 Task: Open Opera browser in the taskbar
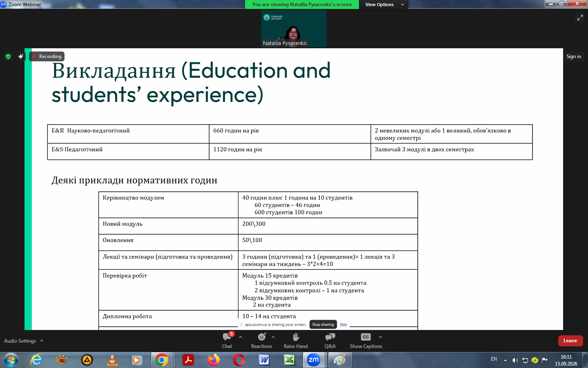pyautogui.click(x=239, y=360)
